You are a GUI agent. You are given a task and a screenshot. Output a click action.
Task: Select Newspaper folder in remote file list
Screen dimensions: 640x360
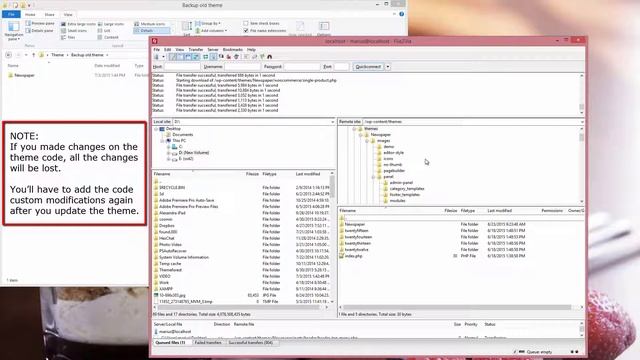[355, 224]
